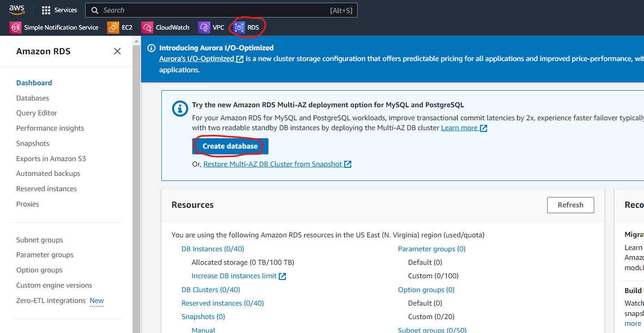Open Performance insights in the sidebar
This screenshot has width=644, height=333.
coord(50,128)
